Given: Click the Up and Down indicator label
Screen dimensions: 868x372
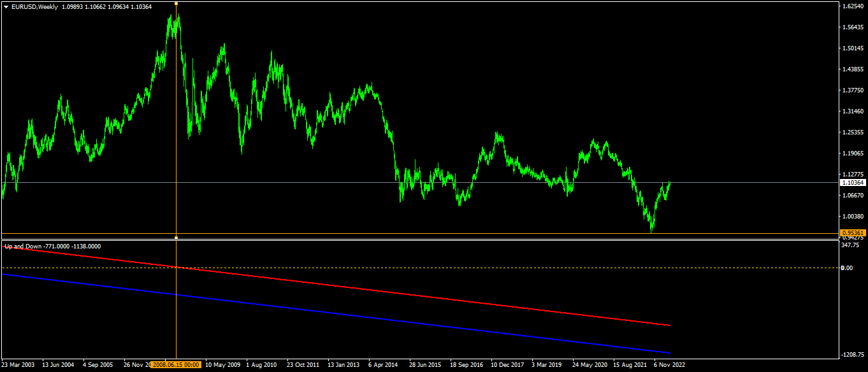Looking at the screenshot, I should (52, 246).
